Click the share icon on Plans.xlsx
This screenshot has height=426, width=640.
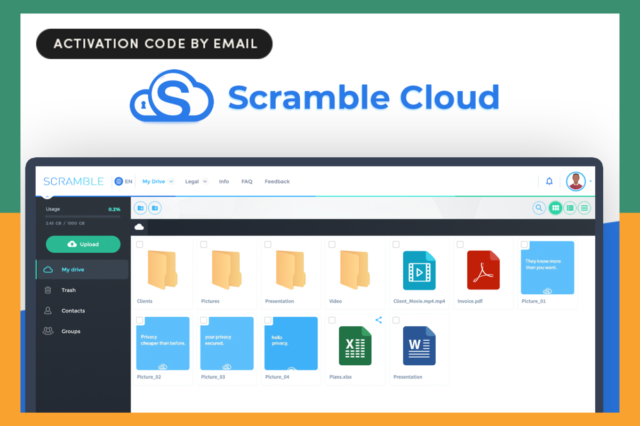[x=379, y=320]
